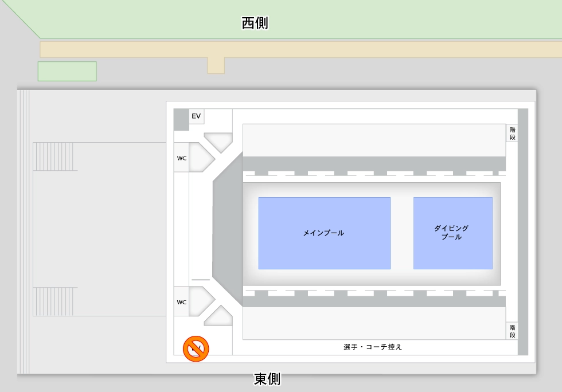562x392 pixels.
Task: Click the EV elevator label at top-left
Action: 196,116
